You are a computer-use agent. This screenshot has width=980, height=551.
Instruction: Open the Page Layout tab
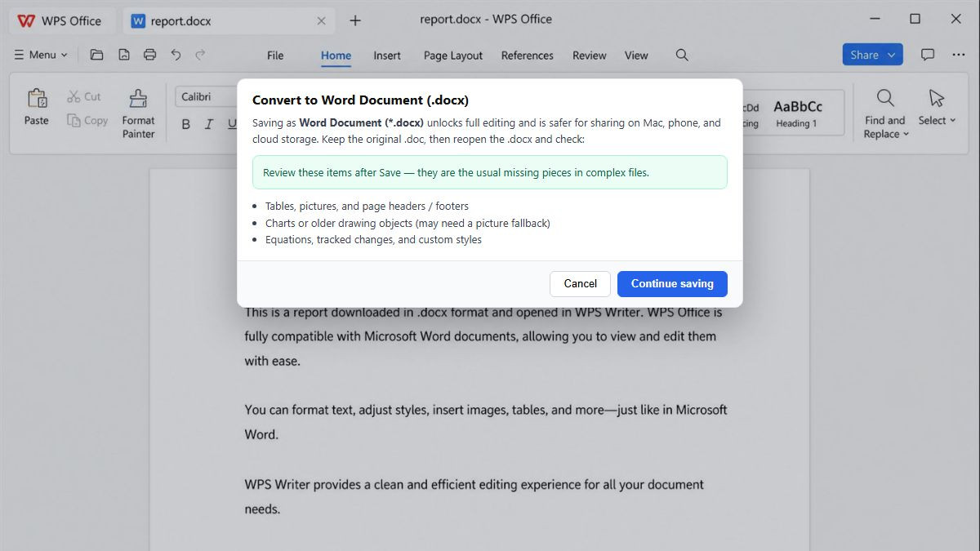pos(453,56)
